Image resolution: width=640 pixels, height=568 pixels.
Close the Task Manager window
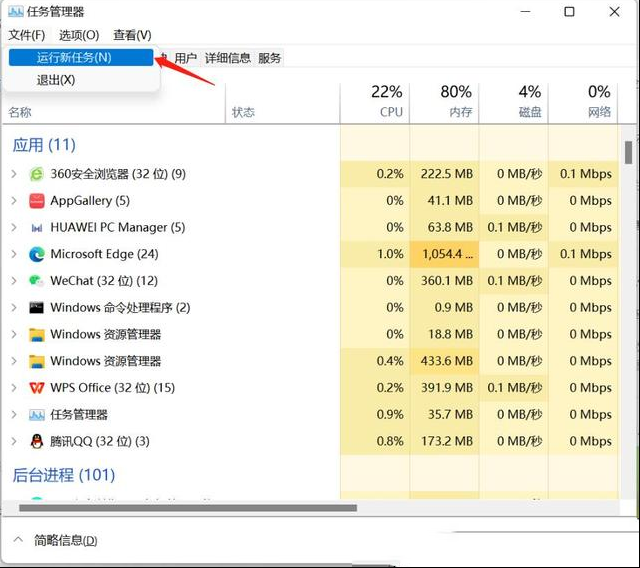pos(614,11)
